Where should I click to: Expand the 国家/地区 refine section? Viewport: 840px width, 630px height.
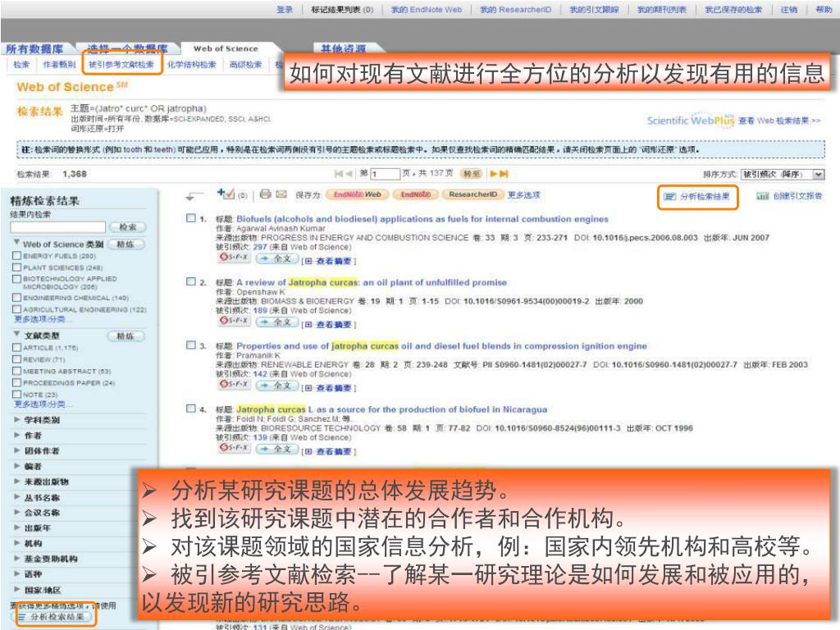click(x=17, y=590)
